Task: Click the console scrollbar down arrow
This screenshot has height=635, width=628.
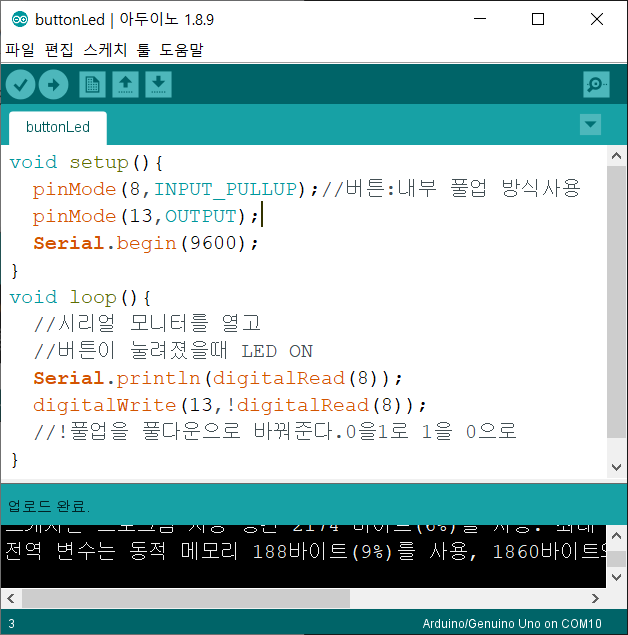Action: (617, 577)
